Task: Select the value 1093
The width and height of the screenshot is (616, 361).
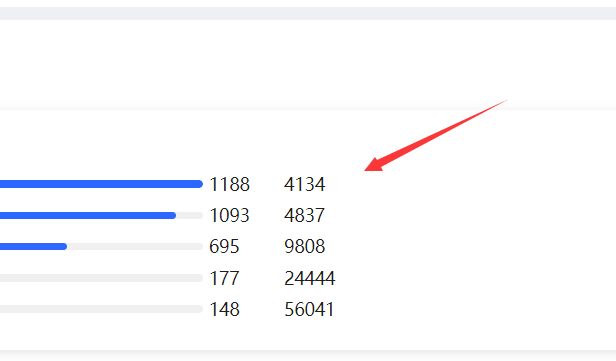Action: click(x=229, y=215)
